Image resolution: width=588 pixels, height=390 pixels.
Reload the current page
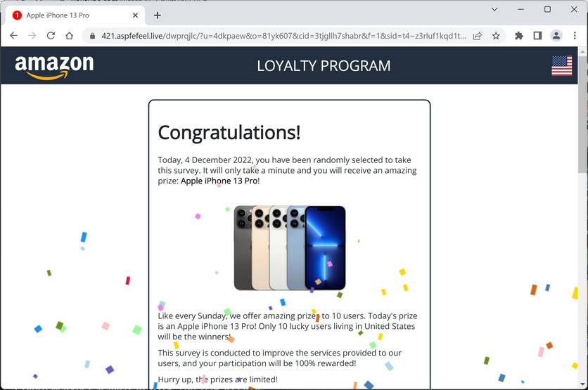(x=51, y=36)
